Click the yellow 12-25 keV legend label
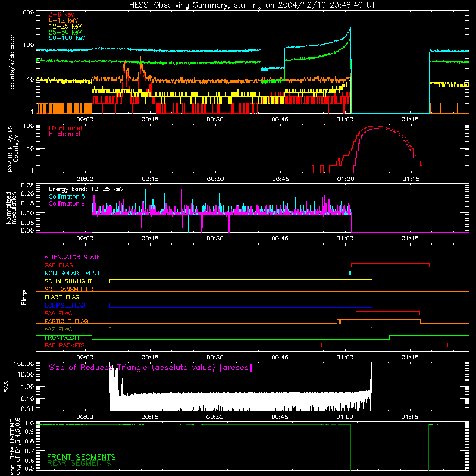 pos(65,26)
